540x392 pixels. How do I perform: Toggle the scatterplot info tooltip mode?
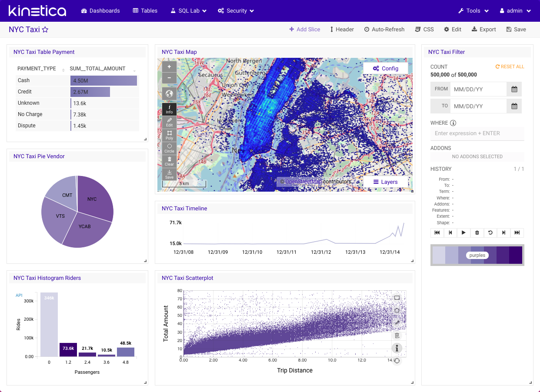(x=397, y=348)
